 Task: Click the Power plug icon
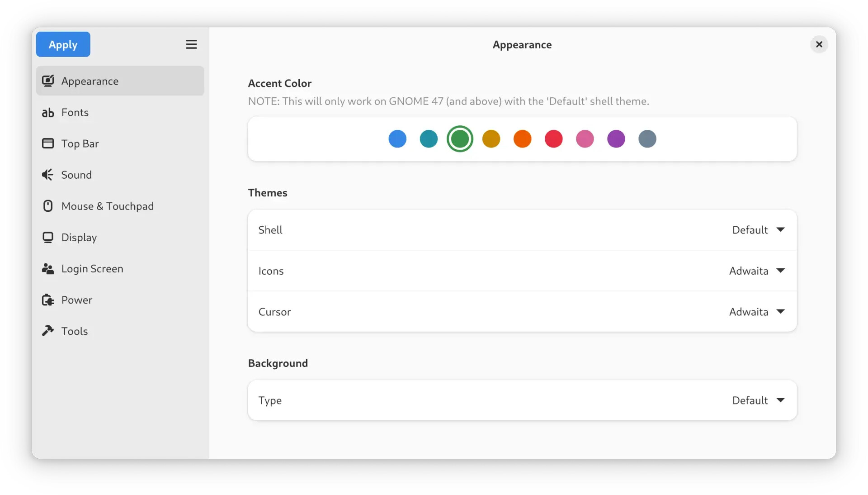click(48, 300)
